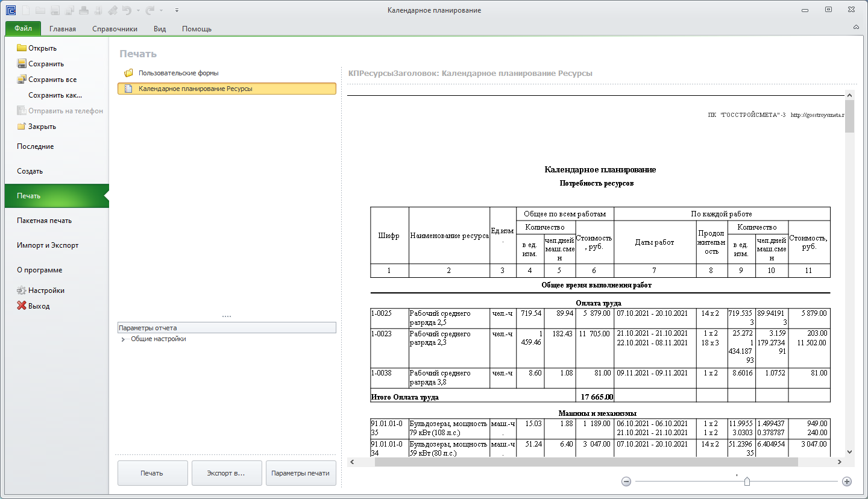Image resolution: width=868 pixels, height=499 pixels.
Task: Click the application logo icon in title bar
Action: 10,10
